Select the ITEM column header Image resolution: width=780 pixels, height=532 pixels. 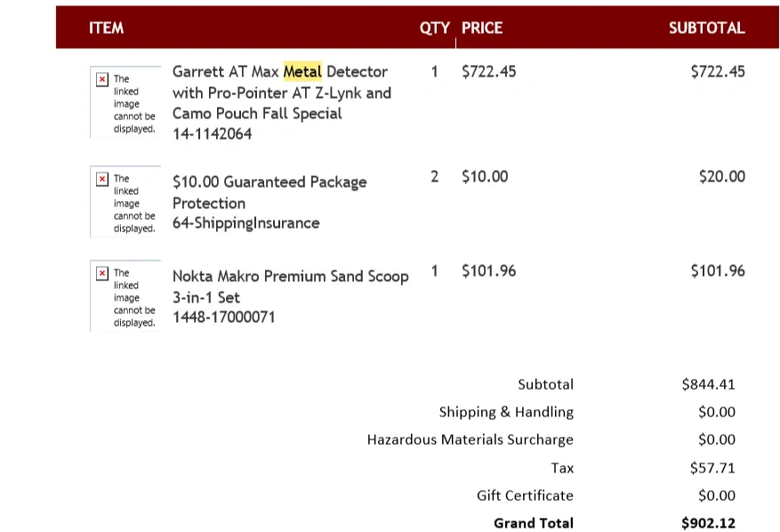tap(106, 28)
